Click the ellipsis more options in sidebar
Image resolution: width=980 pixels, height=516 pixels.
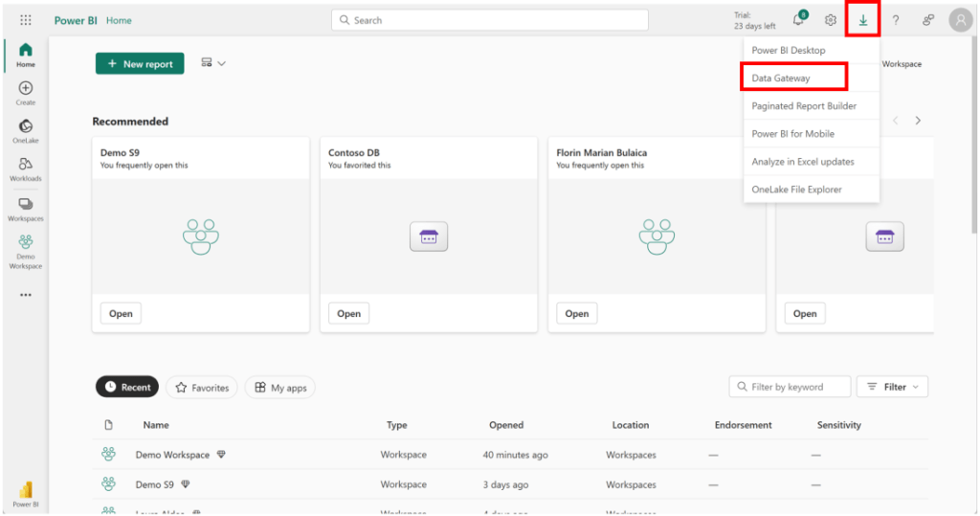tap(26, 295)
